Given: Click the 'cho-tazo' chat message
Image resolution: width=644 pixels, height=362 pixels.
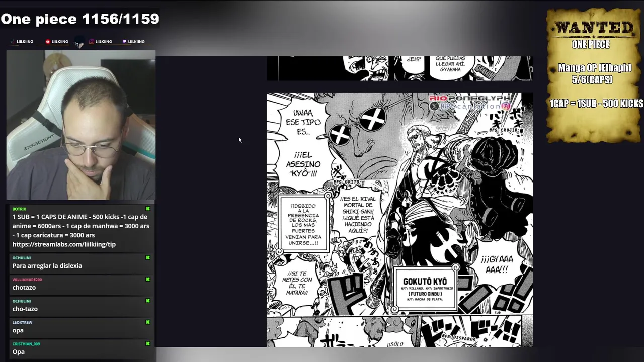Looking at the screenshot, I should pyautogui.click(x=25, y=309).
